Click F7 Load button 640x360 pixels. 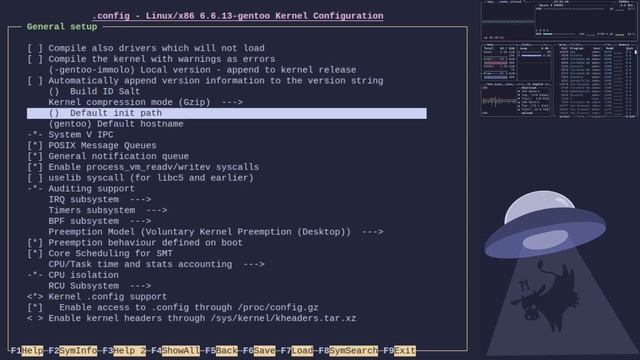click(x=297, y=351)
